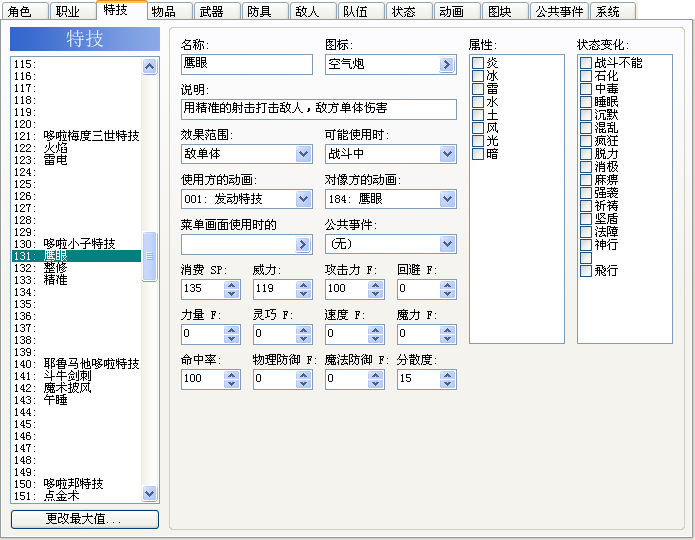Screen dimensions: 695x540
Task: Toggle the 神行 state checkbox
Action: tap(586, 245)
